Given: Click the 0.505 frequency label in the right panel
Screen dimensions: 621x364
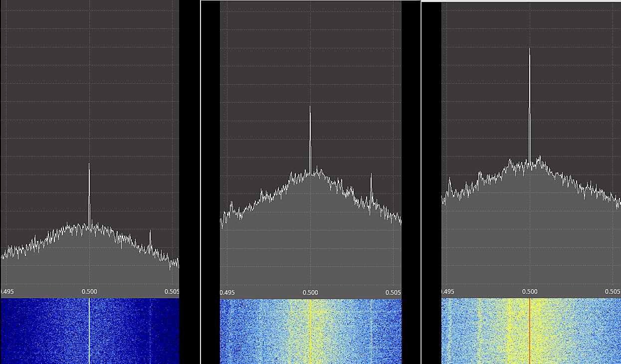Looking at the screenshot, I should click(x=613, y=291).
